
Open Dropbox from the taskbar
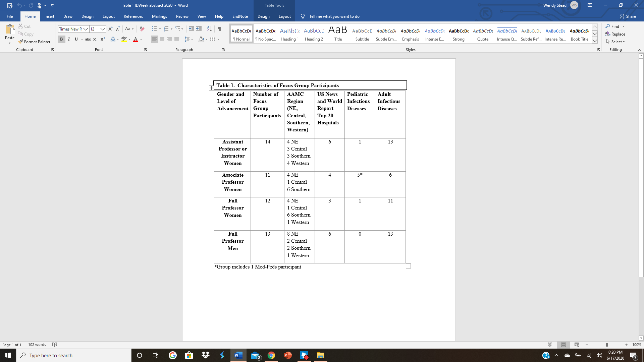[x=206, y=355]
